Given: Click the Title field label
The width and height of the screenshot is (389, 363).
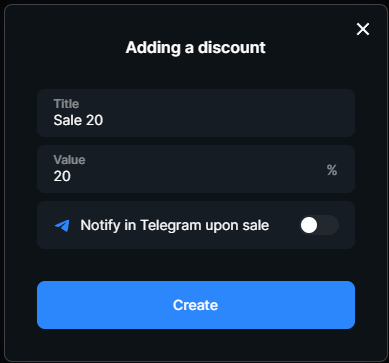Looking at the screenshot, I should click(x=66, y=104).
